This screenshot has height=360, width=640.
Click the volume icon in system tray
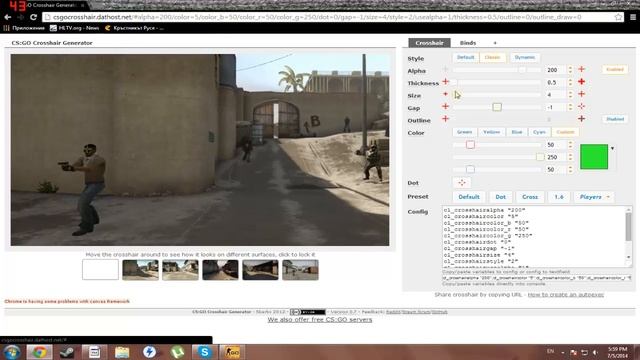(595, 352)
